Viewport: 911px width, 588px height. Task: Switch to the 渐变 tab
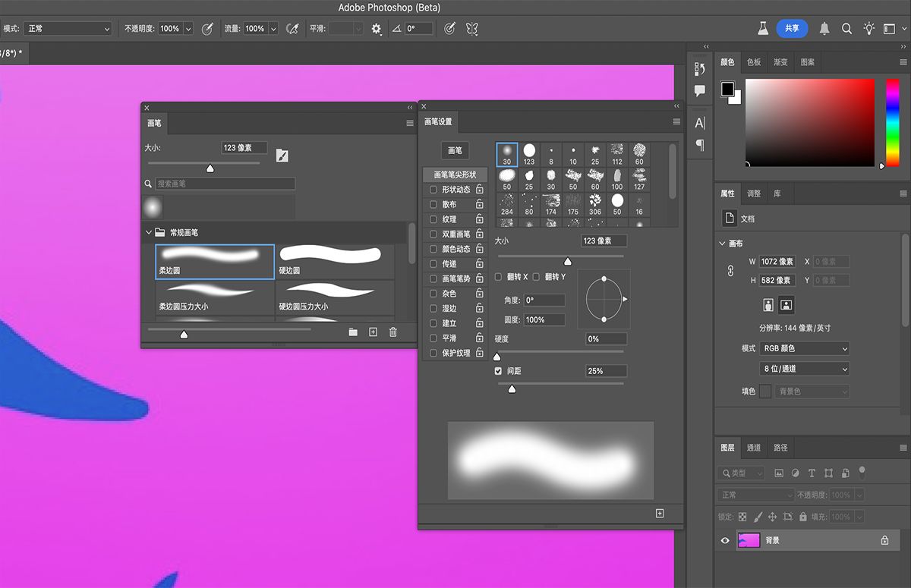pos(780,62)
